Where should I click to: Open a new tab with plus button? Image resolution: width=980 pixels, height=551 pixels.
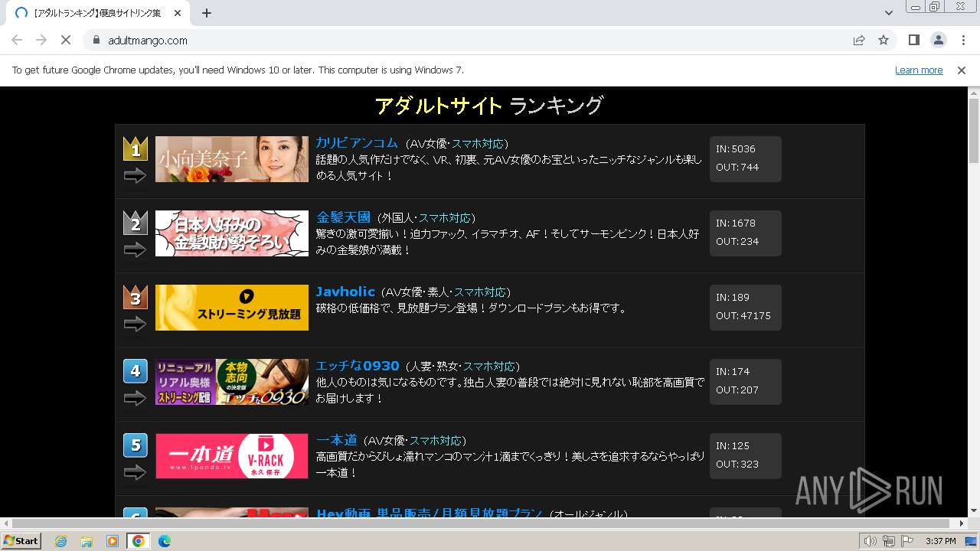click(x=207, y=13)
